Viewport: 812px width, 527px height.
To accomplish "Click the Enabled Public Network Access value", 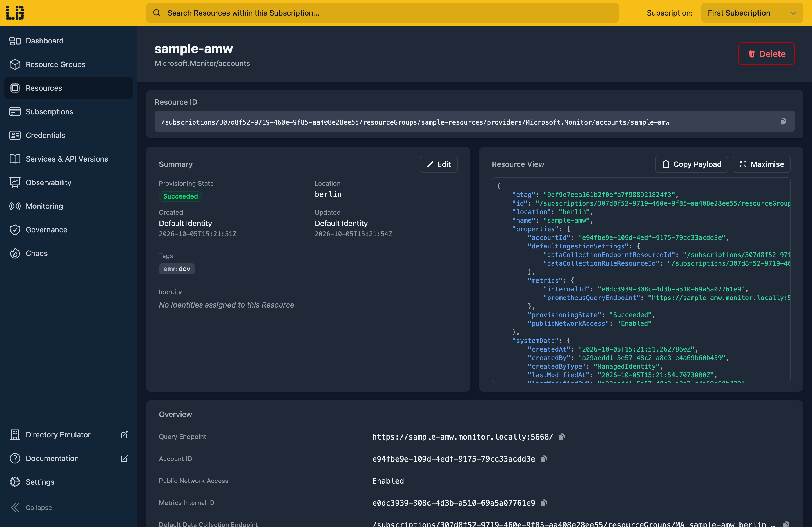I will (388, 481).
